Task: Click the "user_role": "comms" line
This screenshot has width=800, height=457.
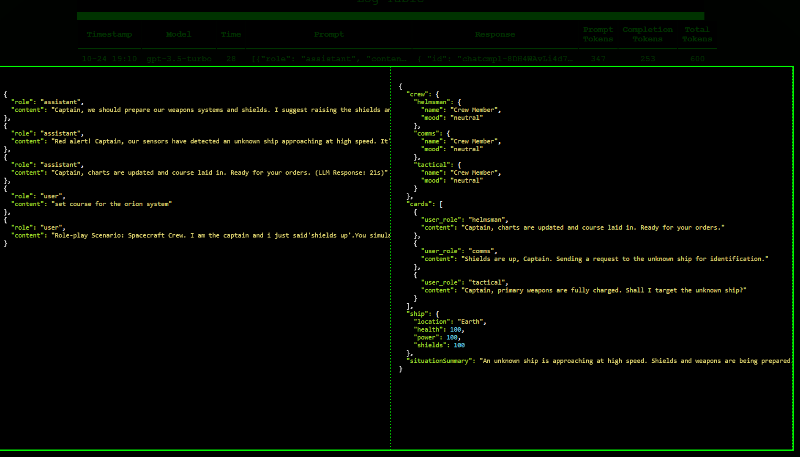Action: 459,251
